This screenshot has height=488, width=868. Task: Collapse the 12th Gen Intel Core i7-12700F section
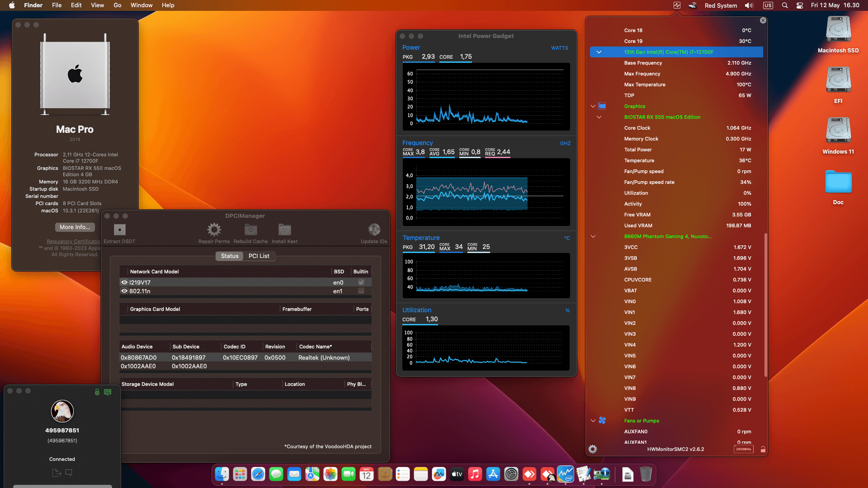pos(599,52)
